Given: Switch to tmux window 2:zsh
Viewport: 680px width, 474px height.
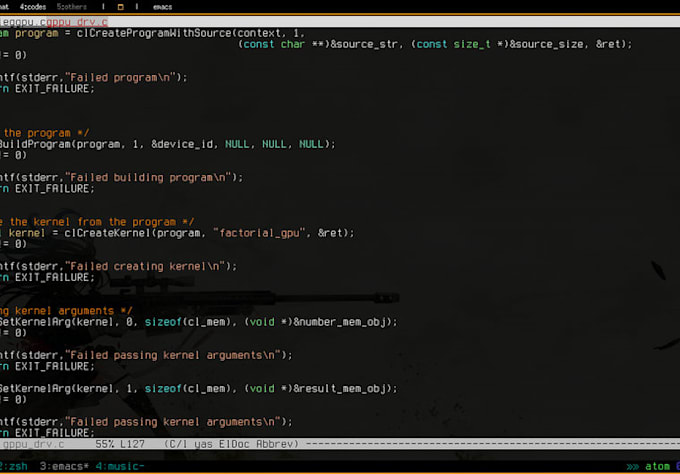Looking at the screenshot, I should coord(13,466).
